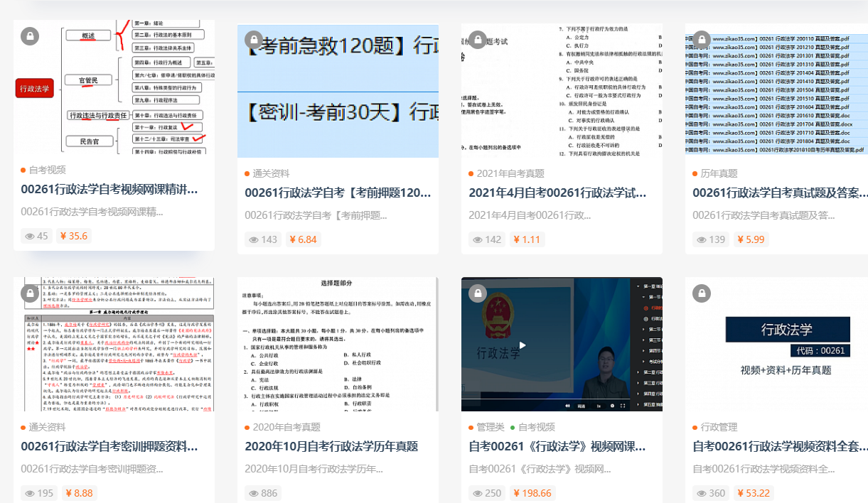This screenshot has width=868, height=503.
Task: Click eye icon beside view count 45
Action: (x=30, y=236)
